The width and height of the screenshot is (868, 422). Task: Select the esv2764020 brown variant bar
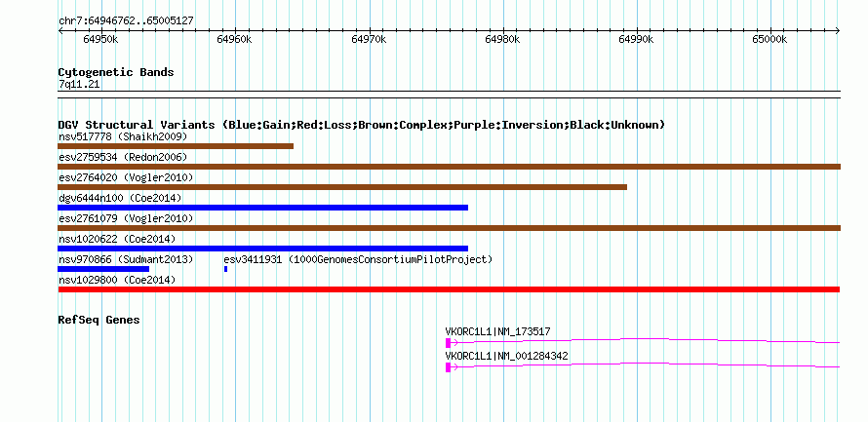point(342,187)
